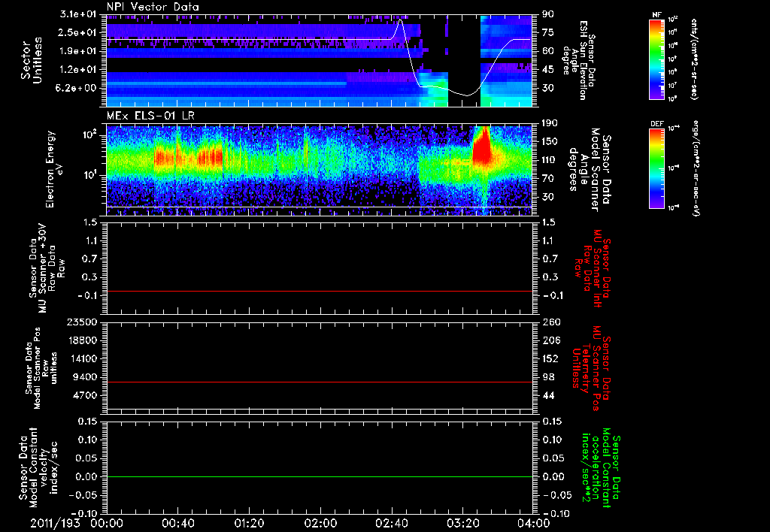
Task: Click the green zero line in the velocity panel
Action: pos(319,476)
